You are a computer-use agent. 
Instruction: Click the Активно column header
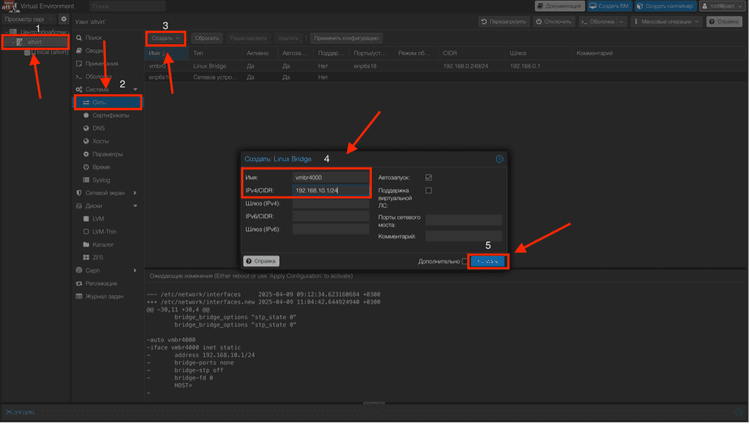point(260,53)
